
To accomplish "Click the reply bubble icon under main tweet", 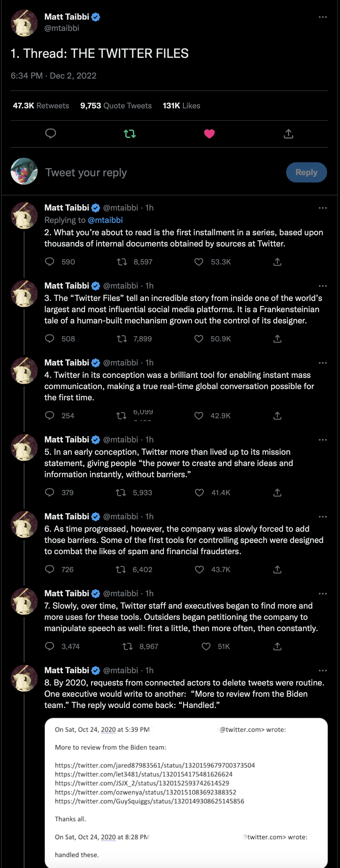I will (50, 134).
